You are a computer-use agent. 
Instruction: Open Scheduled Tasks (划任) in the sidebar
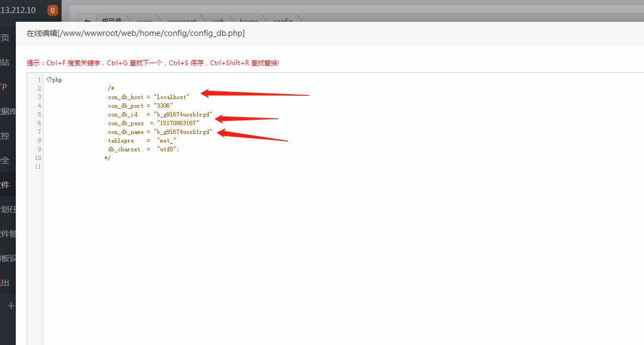pos(7,210)
